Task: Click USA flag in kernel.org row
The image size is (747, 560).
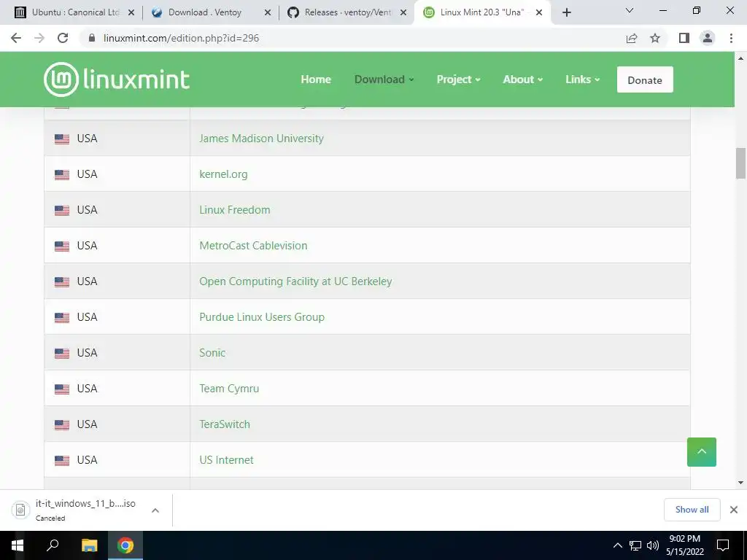Action: tap(61, 175)
